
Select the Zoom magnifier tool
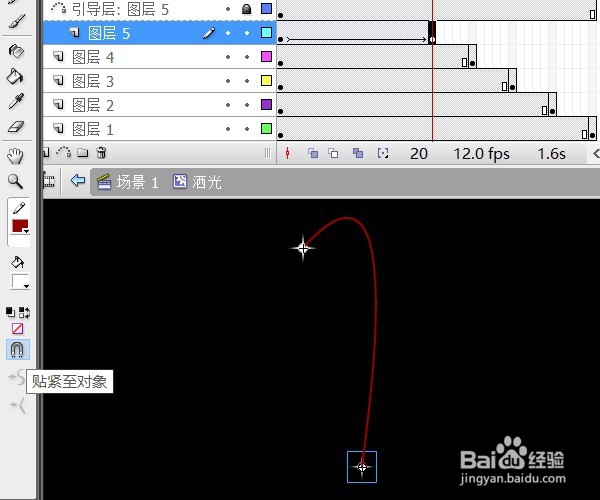tap(16, 182)
